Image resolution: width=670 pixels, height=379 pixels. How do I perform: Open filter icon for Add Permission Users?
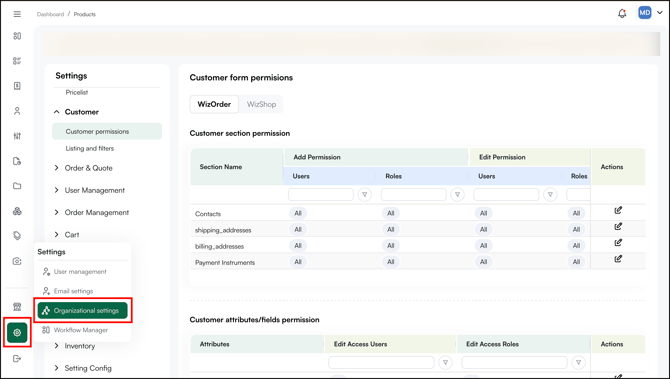coord(364,194)
